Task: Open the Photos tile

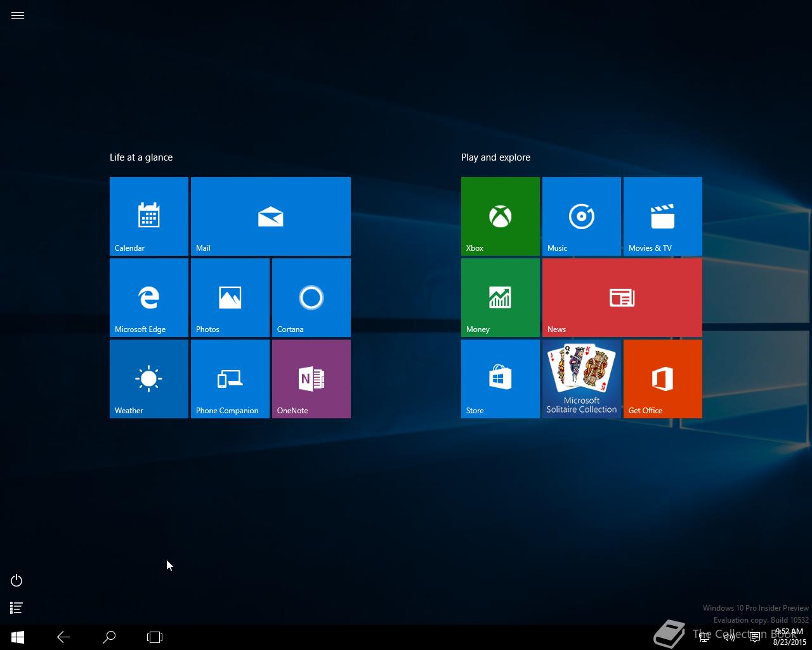Action: point(230,297)
